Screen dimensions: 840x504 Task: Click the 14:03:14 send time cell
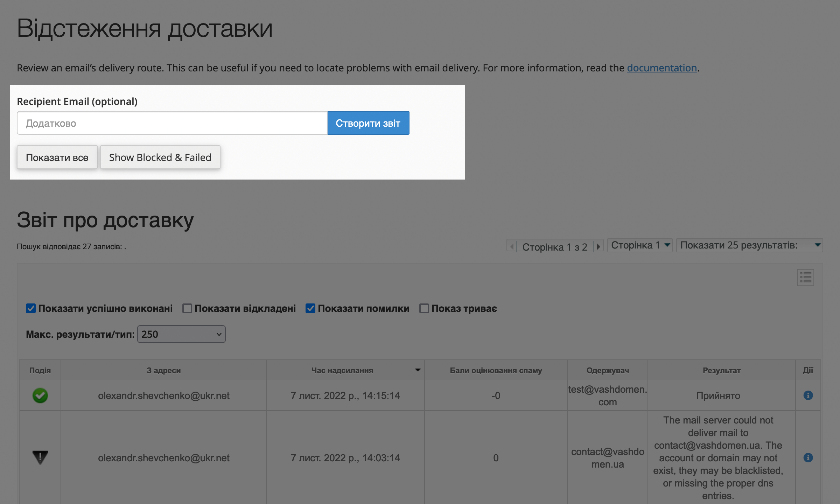pyautogui.click(x=345, y=458)
